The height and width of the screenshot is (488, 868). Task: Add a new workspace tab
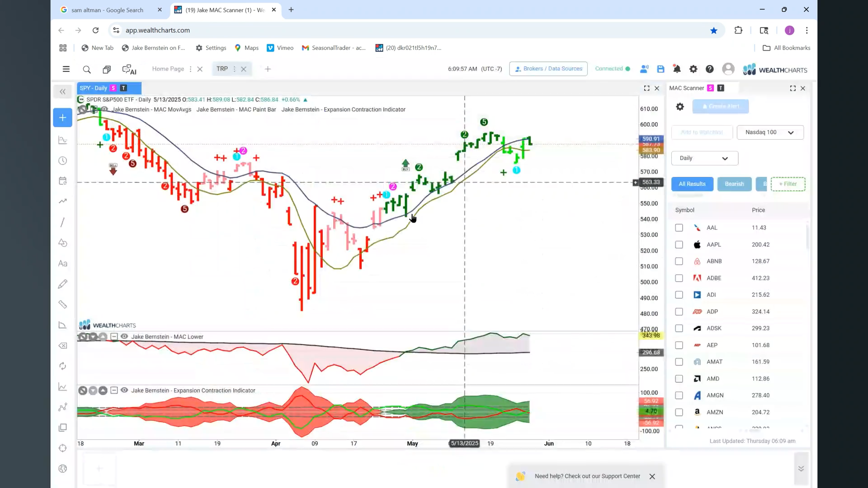click(268, 69)
